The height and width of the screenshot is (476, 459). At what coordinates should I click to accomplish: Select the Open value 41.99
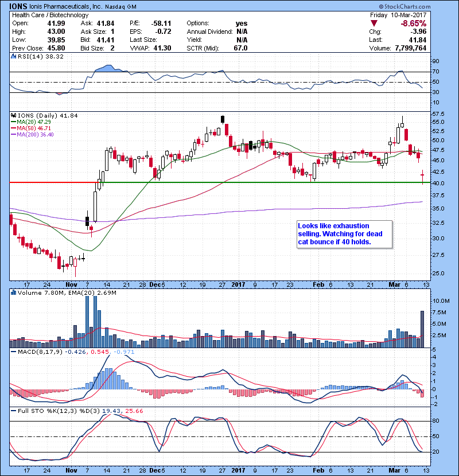click(x=56, y=24)
